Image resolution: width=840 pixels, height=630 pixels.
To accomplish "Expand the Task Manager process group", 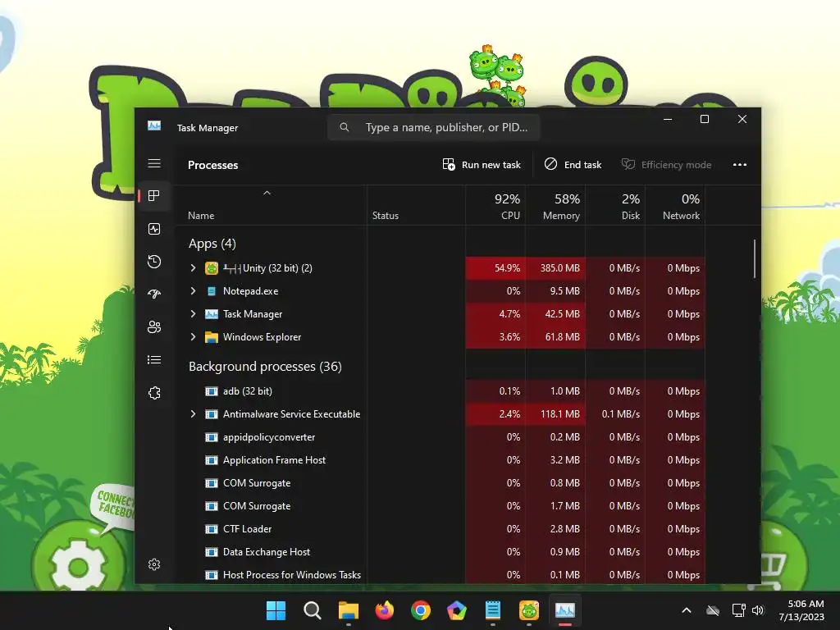I will (193, 314).
